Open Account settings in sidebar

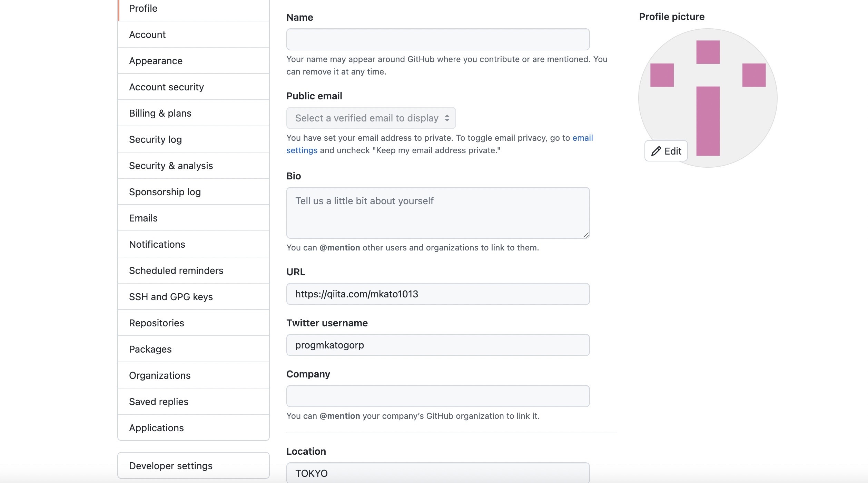[x=147, y=34]
